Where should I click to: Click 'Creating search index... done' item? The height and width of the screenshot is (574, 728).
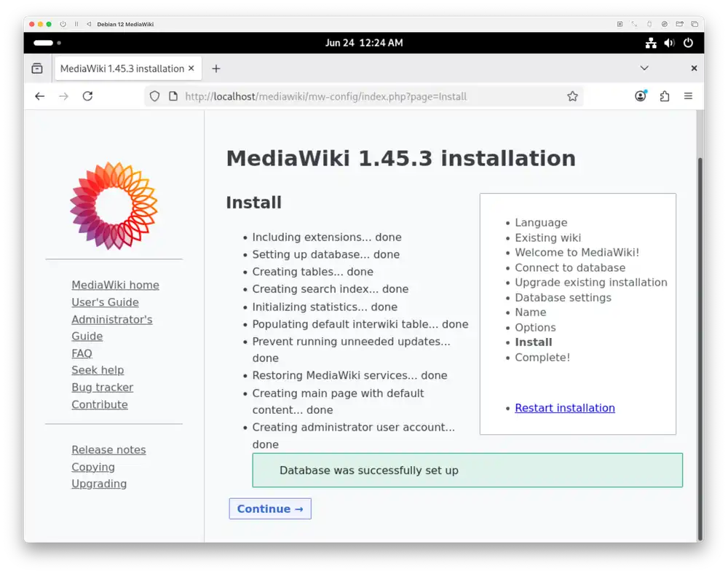click(x=330, y=289)
